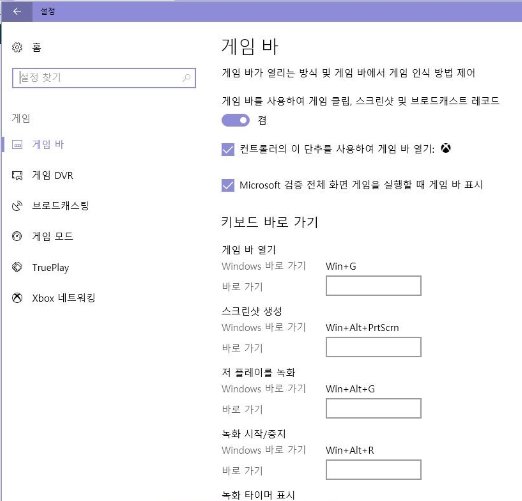Click the Win+G shortcut text
The height and width of the screenshot is (501, 522).
coord(341,266)
